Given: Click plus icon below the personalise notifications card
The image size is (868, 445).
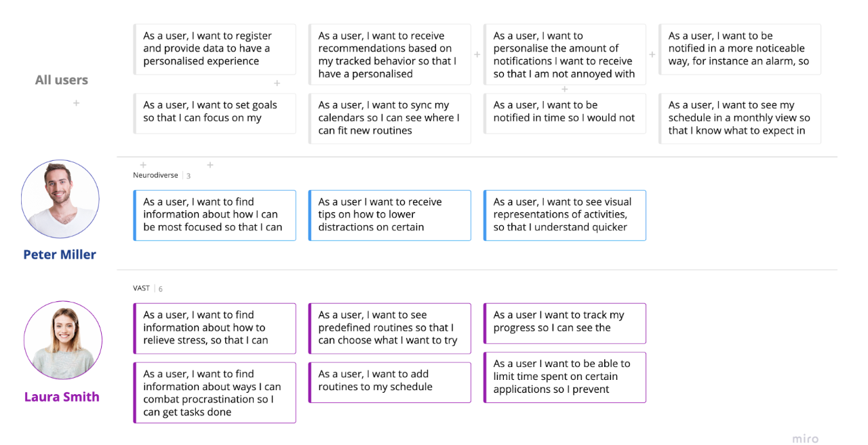Looking at the screenshot, I should (564, 89).
